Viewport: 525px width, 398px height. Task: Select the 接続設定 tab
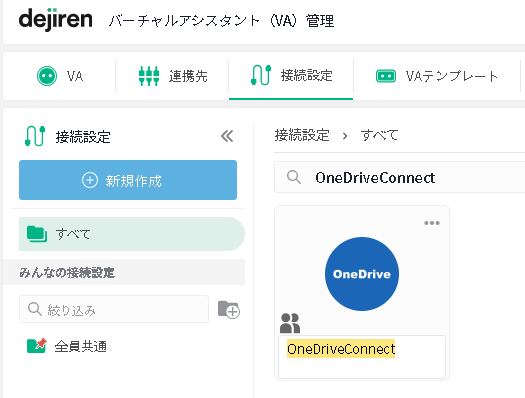291,76
